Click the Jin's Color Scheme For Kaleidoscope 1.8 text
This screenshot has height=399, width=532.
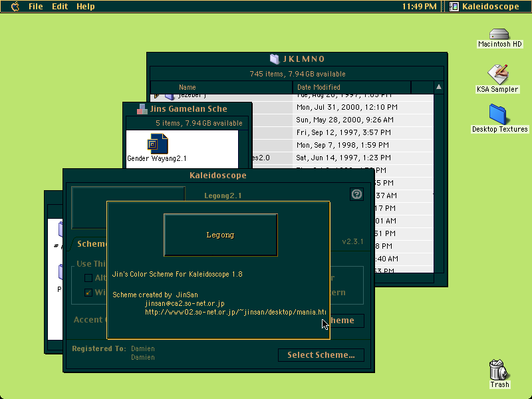click(177, 274)
